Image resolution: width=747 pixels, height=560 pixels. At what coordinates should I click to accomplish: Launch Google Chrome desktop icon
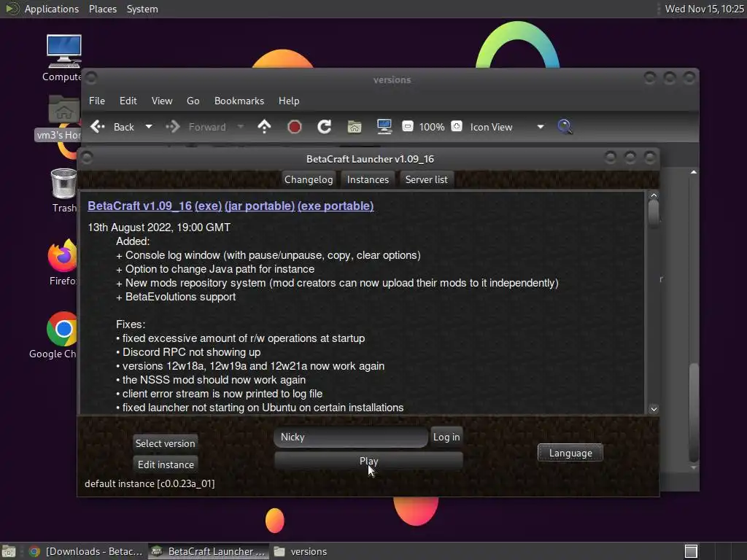pos(55,335)
